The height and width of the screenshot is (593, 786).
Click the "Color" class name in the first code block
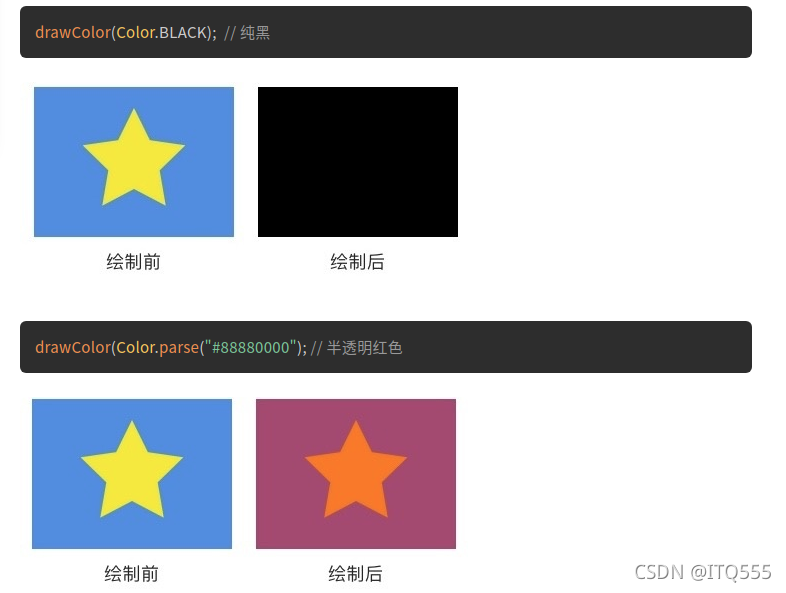(x=135, y=33)
